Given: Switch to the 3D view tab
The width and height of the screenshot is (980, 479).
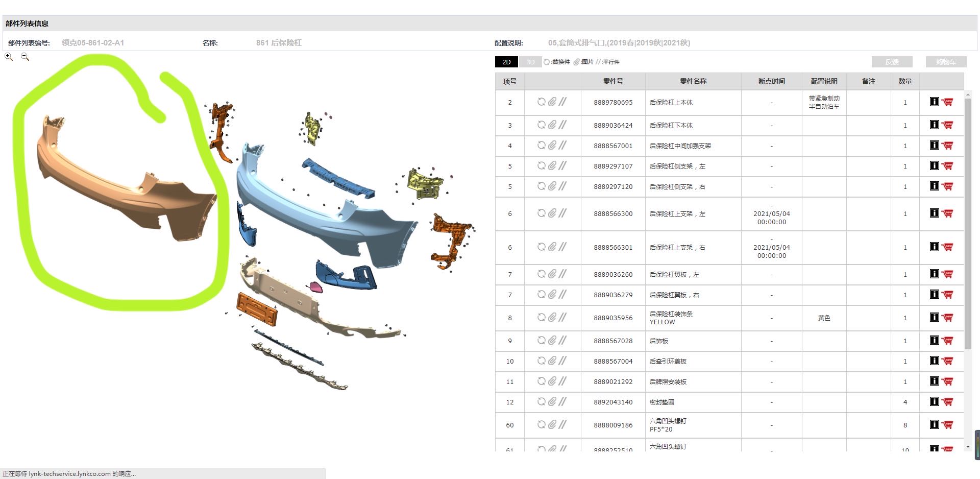Looking at the screenshot, I should pos(530,62).
